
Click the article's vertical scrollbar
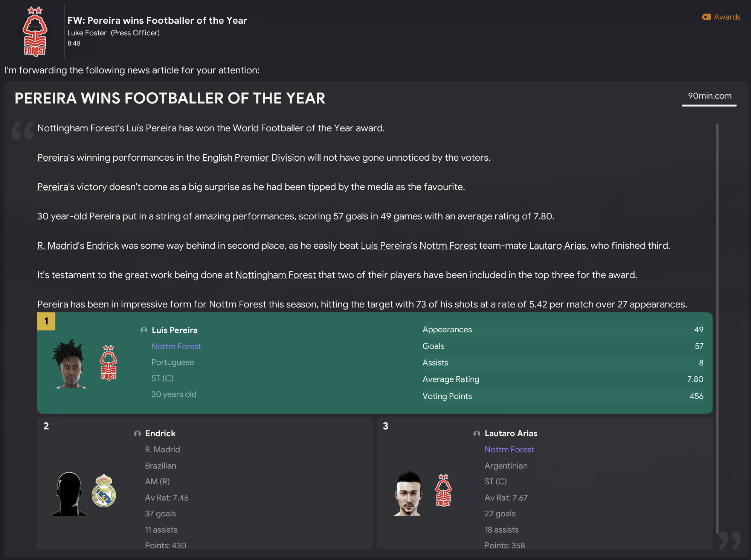(x=717, y=327)
